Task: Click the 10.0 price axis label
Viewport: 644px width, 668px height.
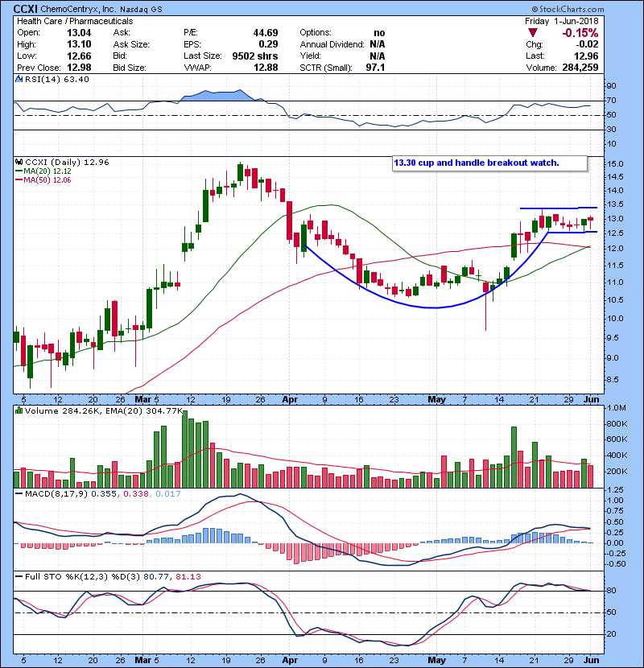Action: (x=614, y=318)
